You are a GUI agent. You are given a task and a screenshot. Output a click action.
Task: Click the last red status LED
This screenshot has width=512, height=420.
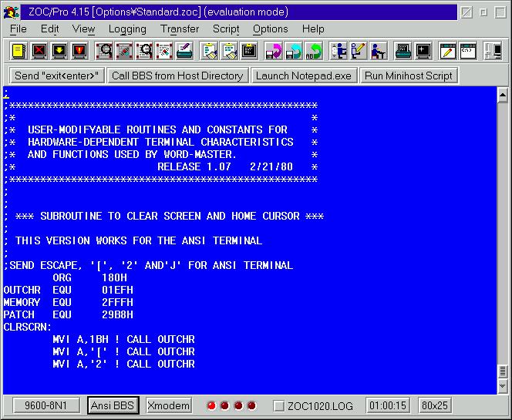point(251,405)
